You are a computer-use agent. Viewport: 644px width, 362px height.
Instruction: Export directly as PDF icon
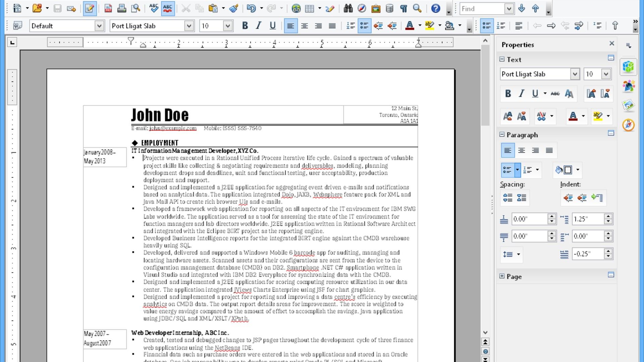[108, 8]
